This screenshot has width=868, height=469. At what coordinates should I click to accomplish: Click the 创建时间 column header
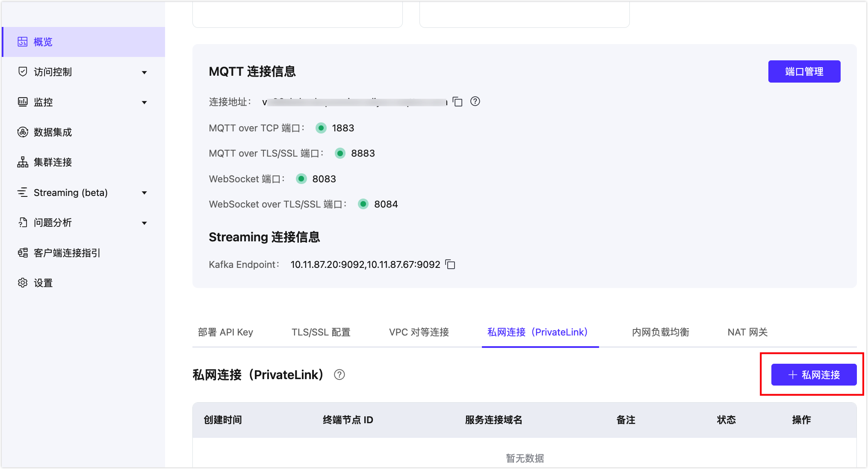(223, 420)
